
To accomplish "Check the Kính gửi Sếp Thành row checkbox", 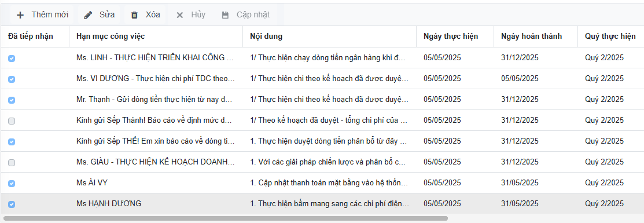I will [x=12, y=121].
